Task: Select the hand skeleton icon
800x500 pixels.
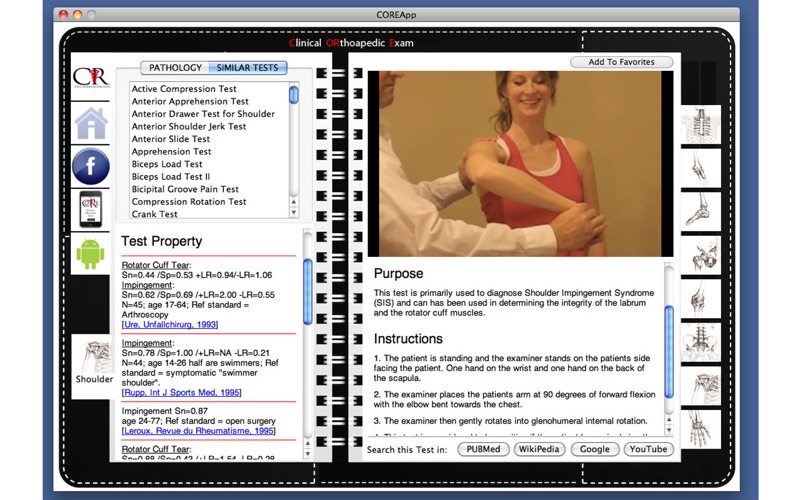Action: click(x=701, y=430)
